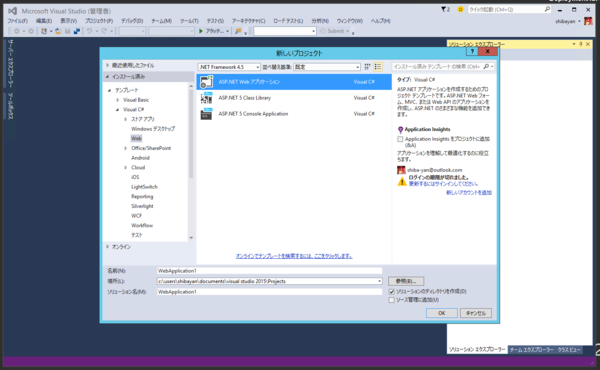Click the template tree scrollbar down arrow

pyautogui.click(x=191, y=238)
